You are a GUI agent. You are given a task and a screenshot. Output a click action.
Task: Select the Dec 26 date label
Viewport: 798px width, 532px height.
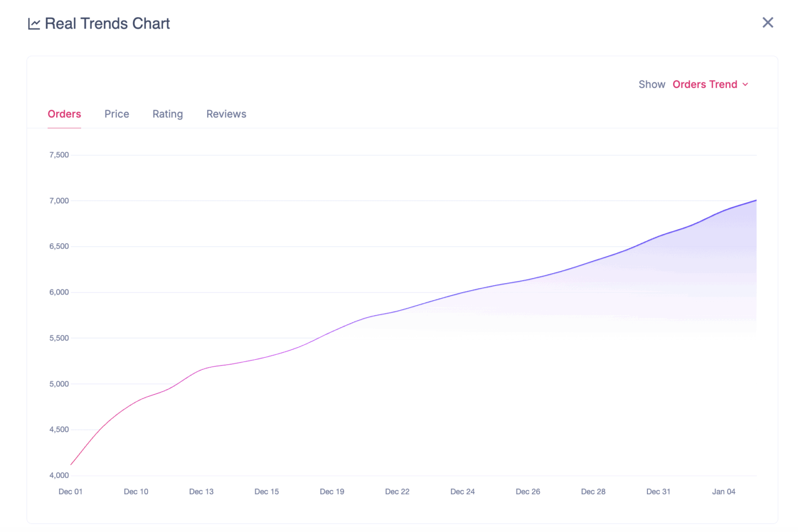[528, 491]
